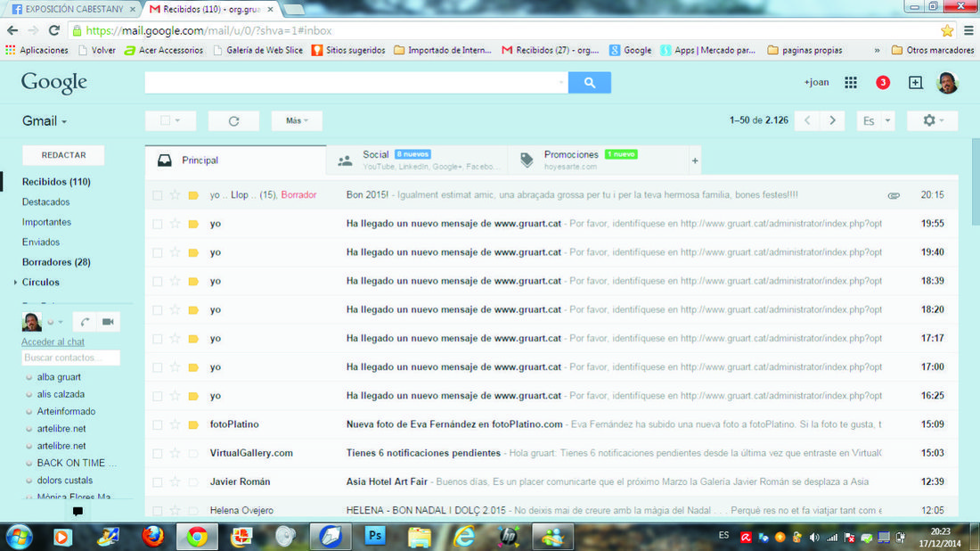The height and width of the screenshot is (551, 980).
Task: Click the attachment paperclip on Bon 2015!
Action: [894, 196]
